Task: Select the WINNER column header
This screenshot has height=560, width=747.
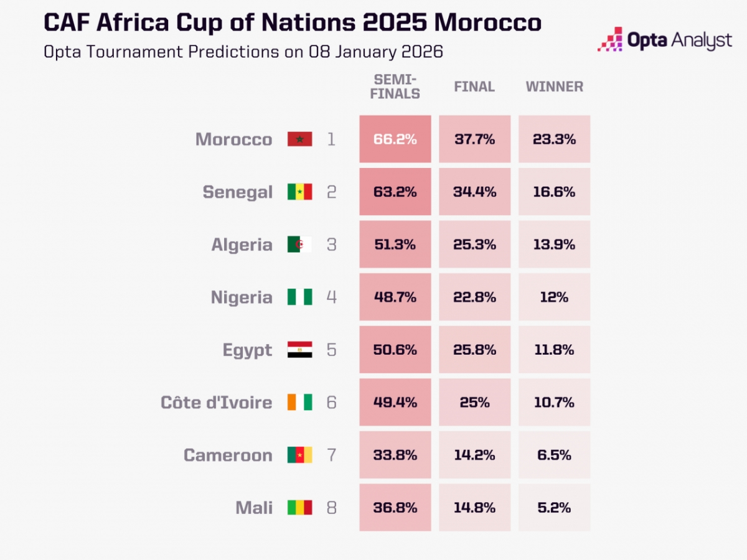Action: coord(555,86)
